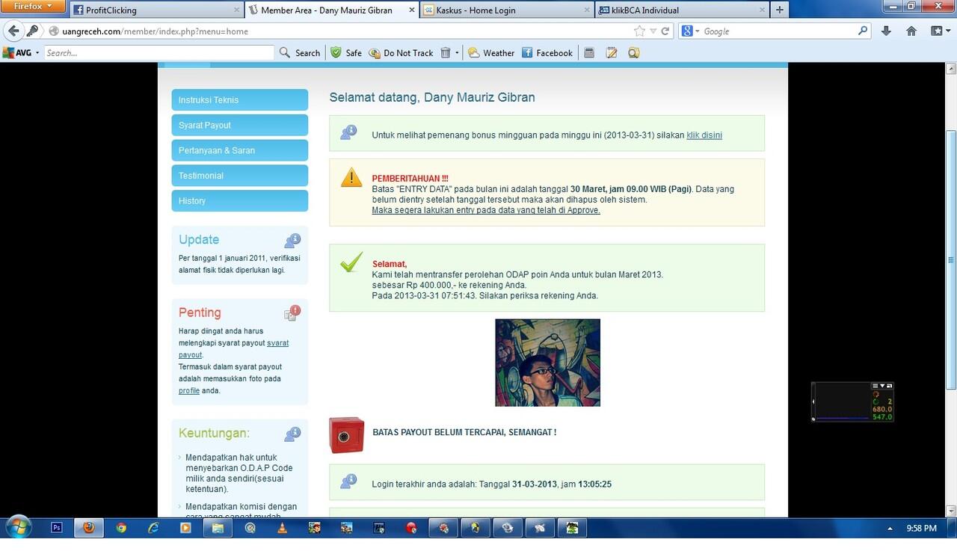Focus the Google search field
This screenshot has height=560, width=957.
coord(778,31)
